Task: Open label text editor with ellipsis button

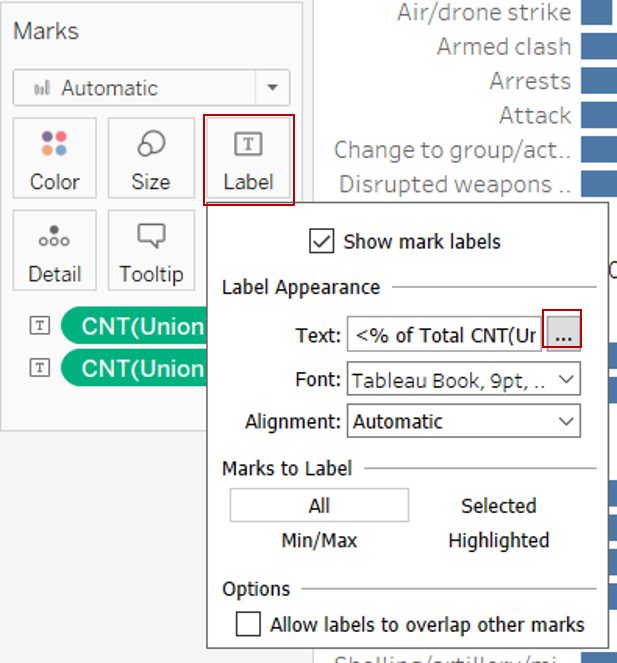Action: (563, 336)
